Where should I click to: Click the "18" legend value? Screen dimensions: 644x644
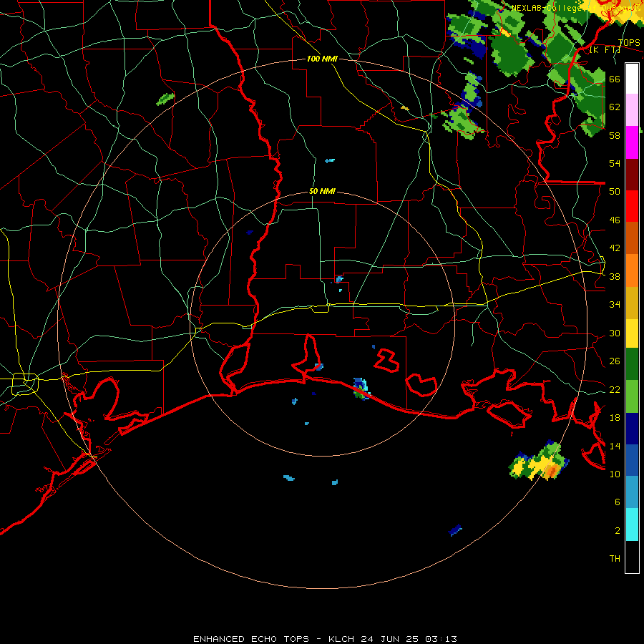(x=615, y=418)
